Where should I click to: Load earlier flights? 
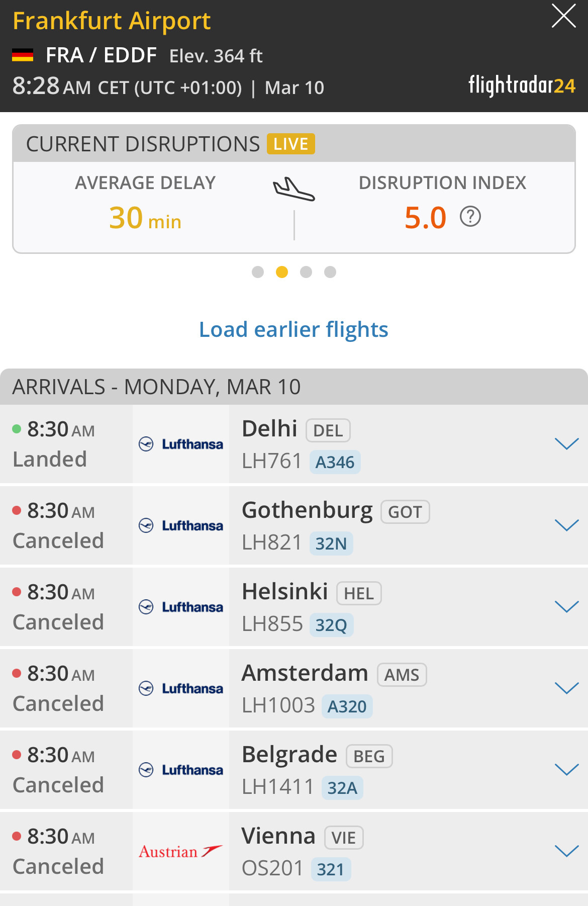click(293, 330)
